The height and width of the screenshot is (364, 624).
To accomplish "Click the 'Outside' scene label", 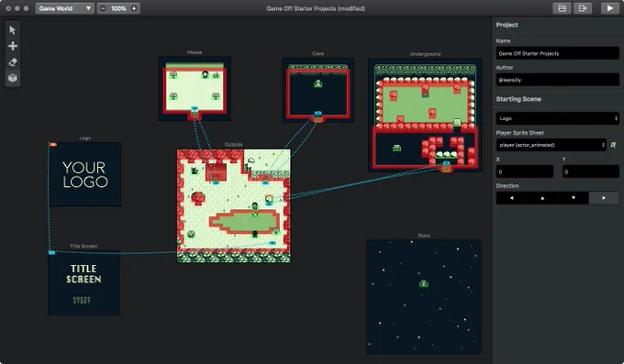I will [x=234, y=145].
